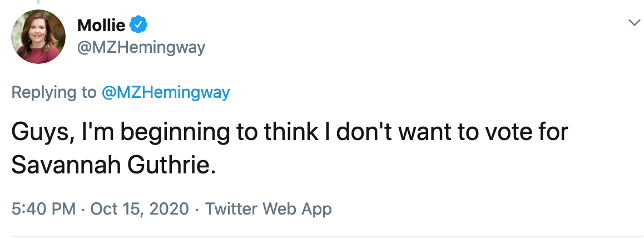Viewport: 644px width, 239px height.
Task: Click the 5:40 PM timestamp
Action: click(x=43, y=208)
